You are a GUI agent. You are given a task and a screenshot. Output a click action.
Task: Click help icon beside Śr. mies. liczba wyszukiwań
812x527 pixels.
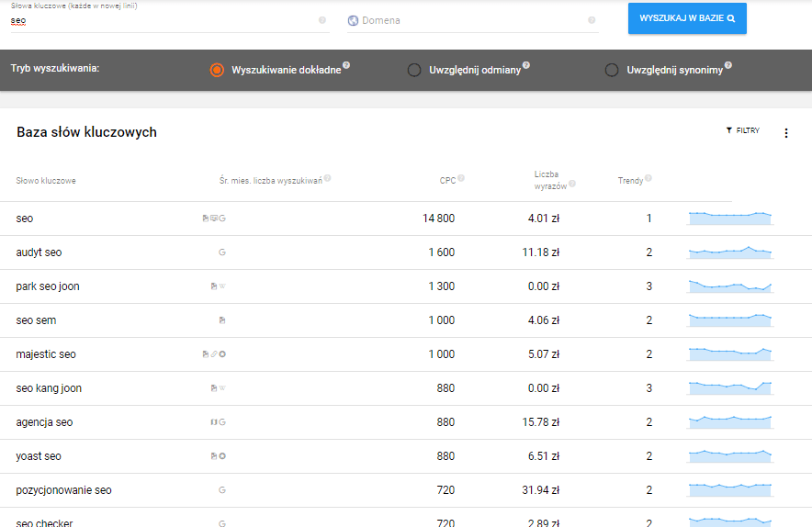(x=327, y=178)
